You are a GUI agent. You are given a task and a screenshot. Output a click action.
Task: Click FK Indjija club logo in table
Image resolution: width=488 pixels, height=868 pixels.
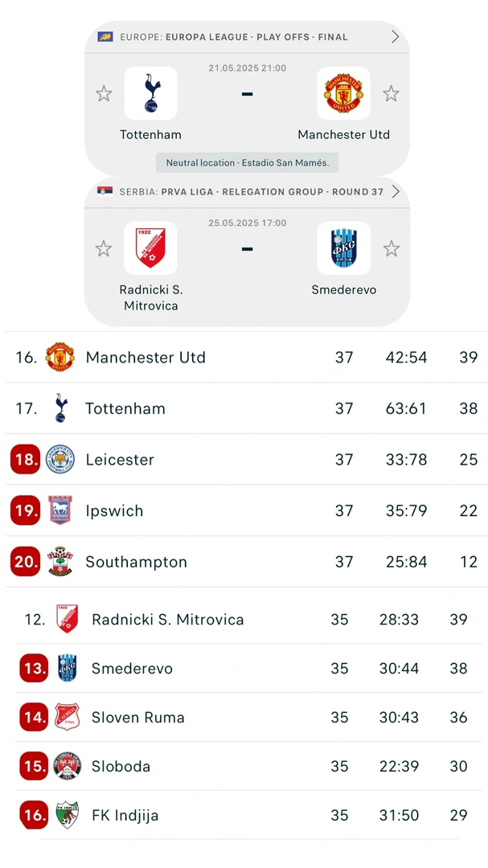pyautogui.click(x=68, y=815)
